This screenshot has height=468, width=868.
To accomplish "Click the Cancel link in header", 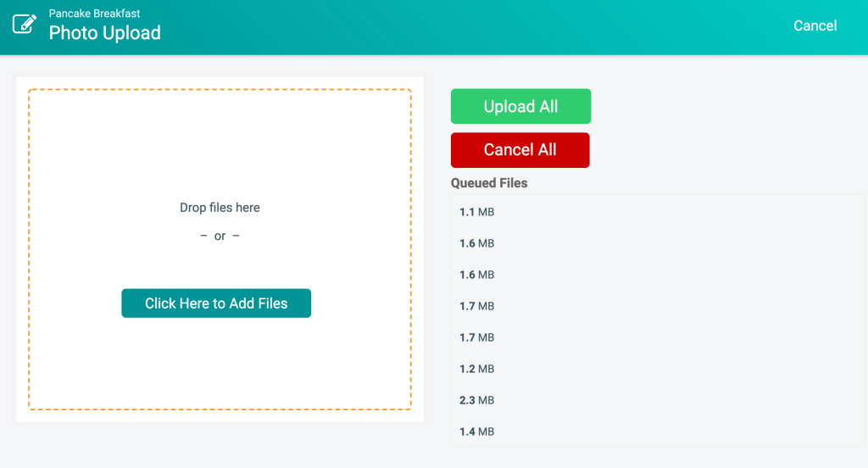I will click(x=815, y=25).
